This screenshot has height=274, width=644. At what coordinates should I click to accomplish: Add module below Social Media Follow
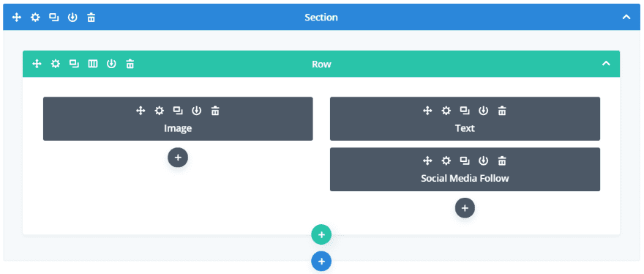pyautogui.click(x=465, y=208)
